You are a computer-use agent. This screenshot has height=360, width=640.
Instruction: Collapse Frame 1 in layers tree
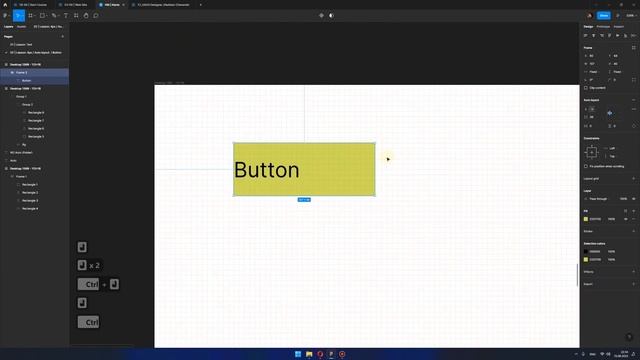pos(12,177)
